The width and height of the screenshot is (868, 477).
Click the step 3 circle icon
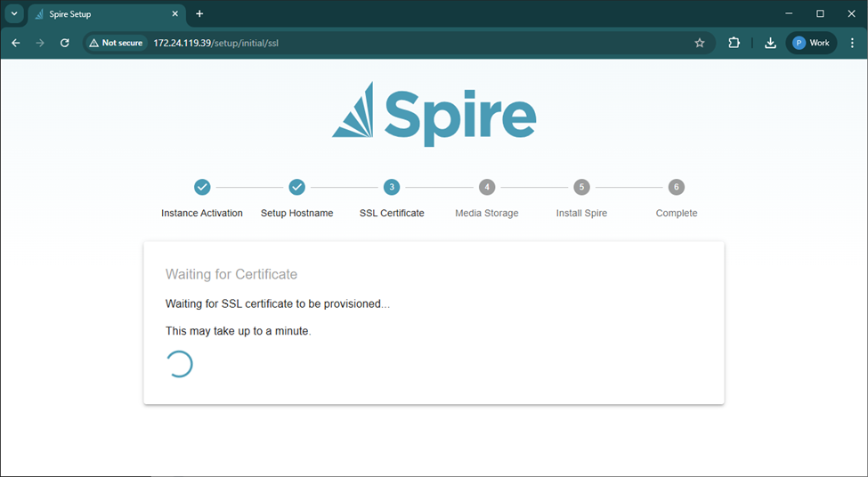pos(392,187)
